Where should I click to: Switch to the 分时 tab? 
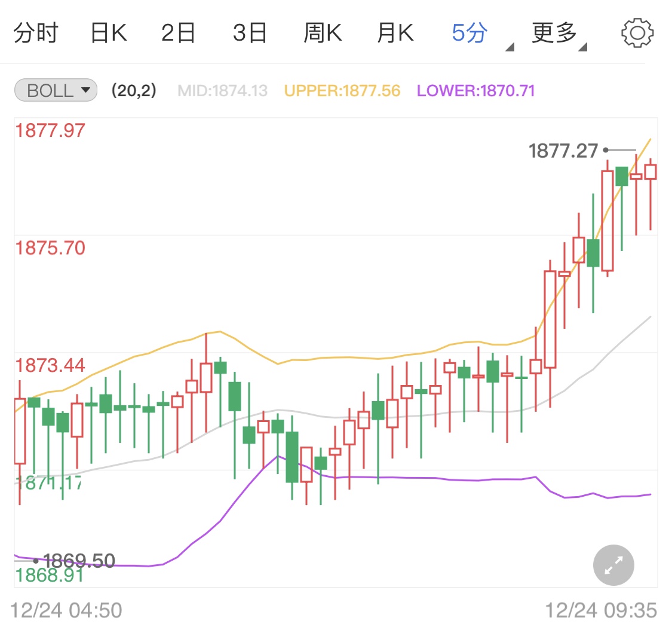pos(35,33)
